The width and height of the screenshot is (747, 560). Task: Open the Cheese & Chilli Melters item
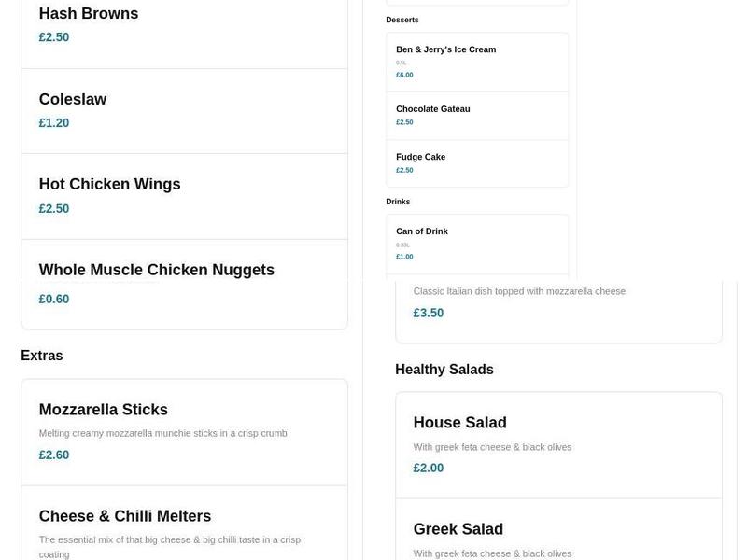coord(125,516)
